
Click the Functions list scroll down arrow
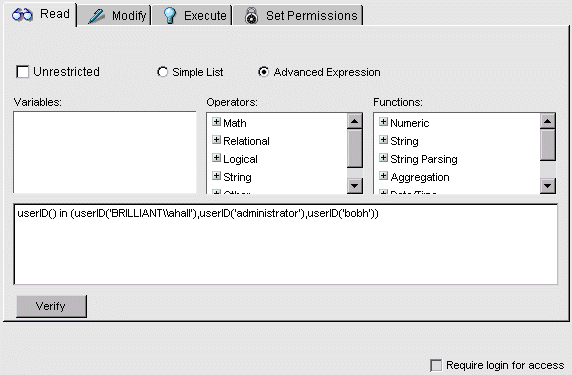point(548,186)
